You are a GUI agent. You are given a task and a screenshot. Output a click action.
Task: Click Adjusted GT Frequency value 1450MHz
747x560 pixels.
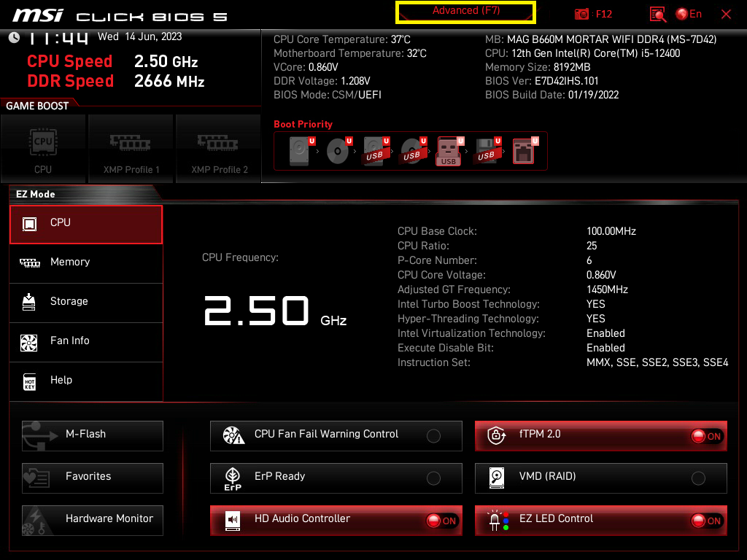607,289
